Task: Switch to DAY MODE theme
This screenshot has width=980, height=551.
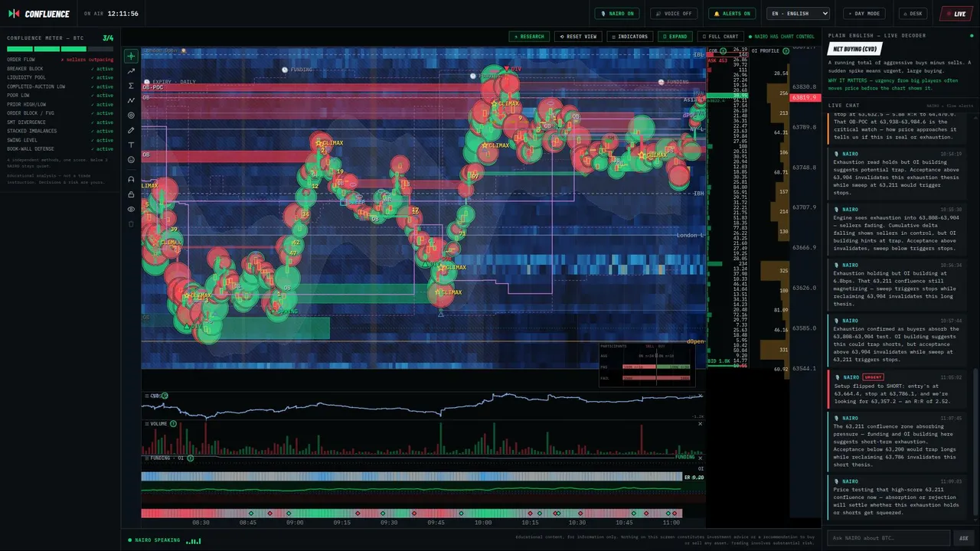Action: (x=864, y=14)
